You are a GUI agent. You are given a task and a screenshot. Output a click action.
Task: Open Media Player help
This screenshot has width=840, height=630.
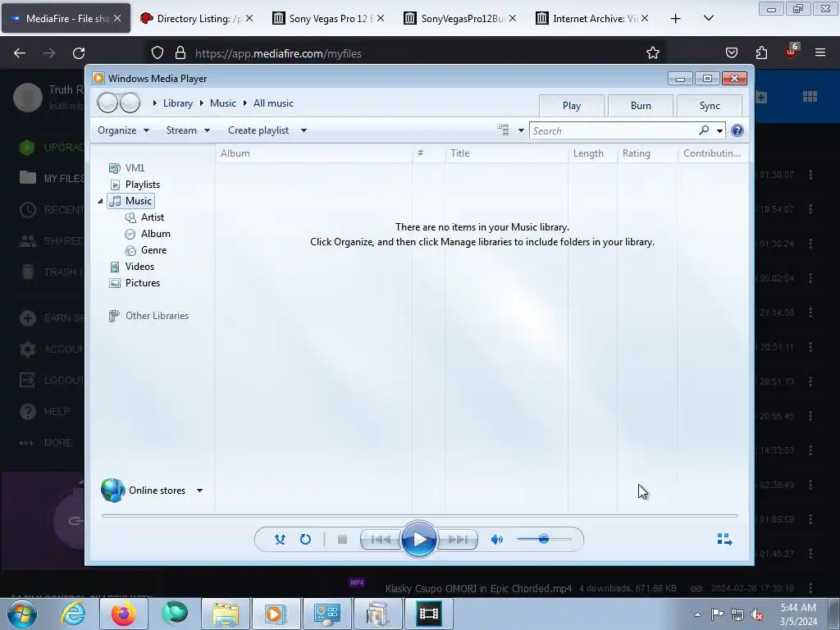737,130
